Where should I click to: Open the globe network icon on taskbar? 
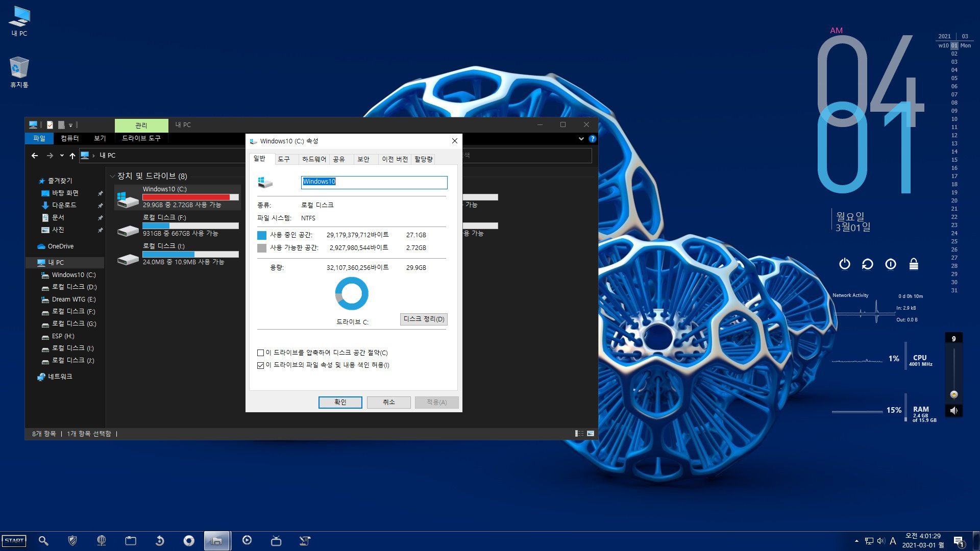pyautogui.click(x=102, y=541)
